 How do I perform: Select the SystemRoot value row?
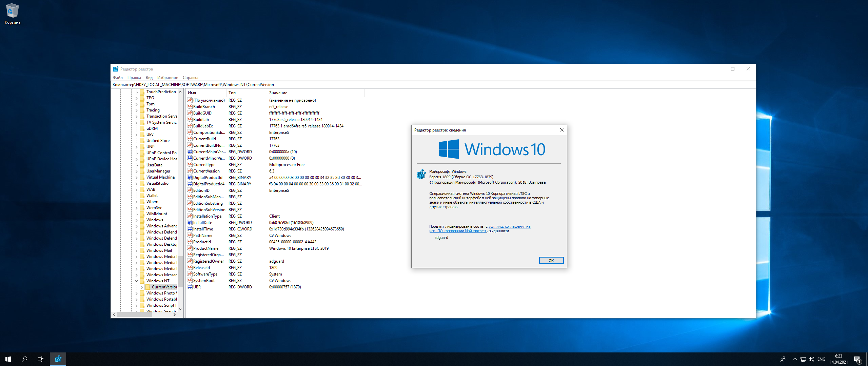(275, 281)
